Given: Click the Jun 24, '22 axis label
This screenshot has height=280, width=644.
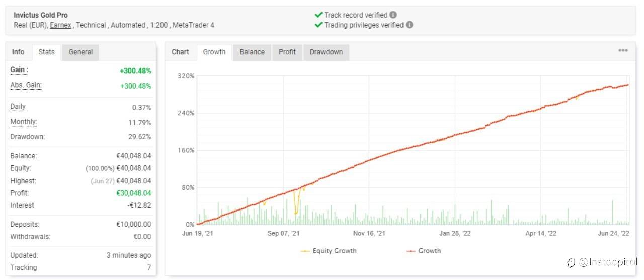Looking at the screenshot, I should [x=613, y=233].
